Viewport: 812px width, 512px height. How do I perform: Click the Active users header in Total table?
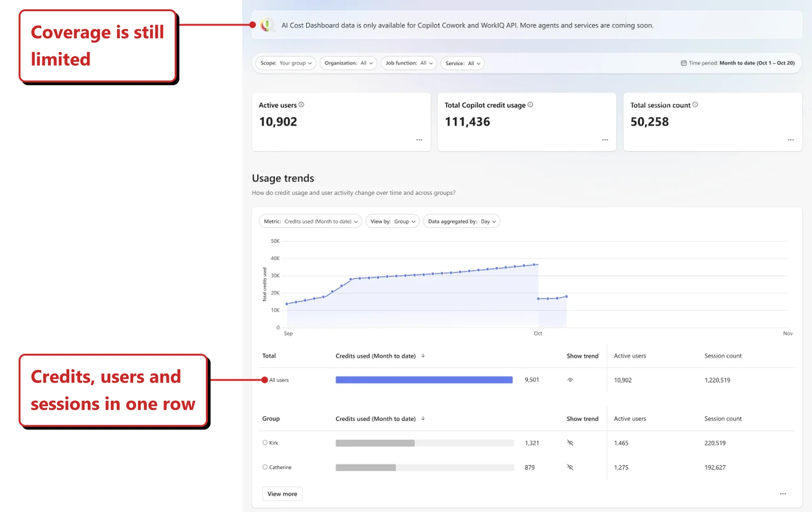coord(630,356)
